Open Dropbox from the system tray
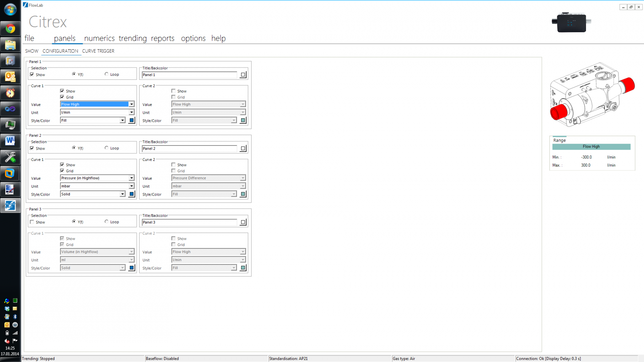This screenshot has width=644, height=362. point(7,308)
